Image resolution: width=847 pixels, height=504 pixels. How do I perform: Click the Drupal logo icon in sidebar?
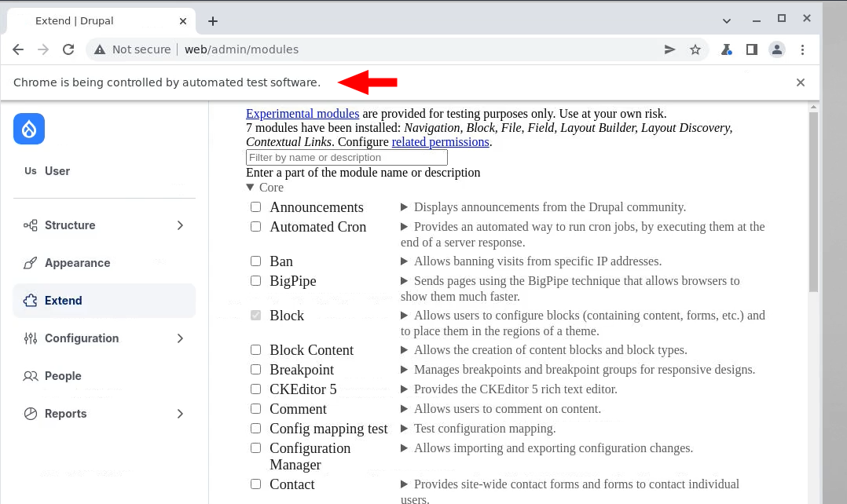29,129
